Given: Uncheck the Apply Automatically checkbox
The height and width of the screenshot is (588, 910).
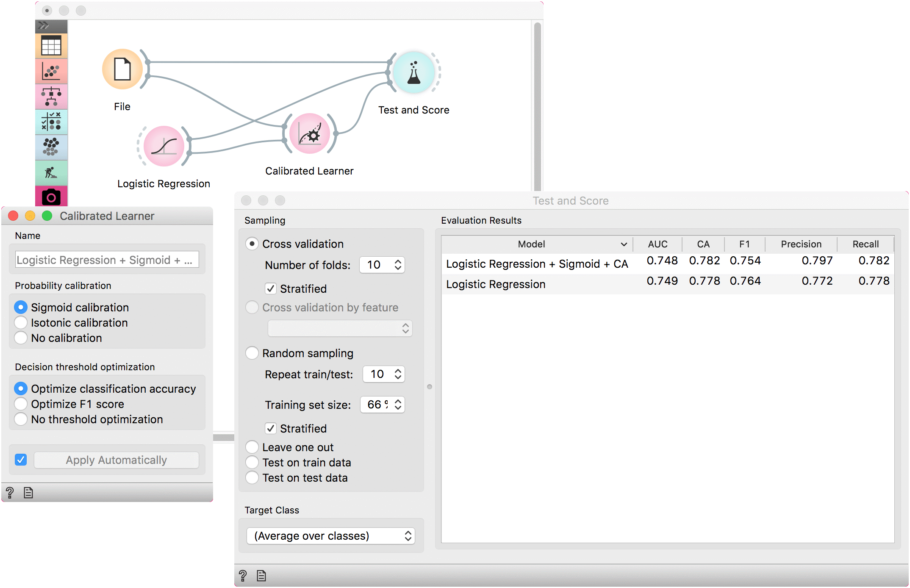Looking at the screenshot, I should tap(21, 460).
